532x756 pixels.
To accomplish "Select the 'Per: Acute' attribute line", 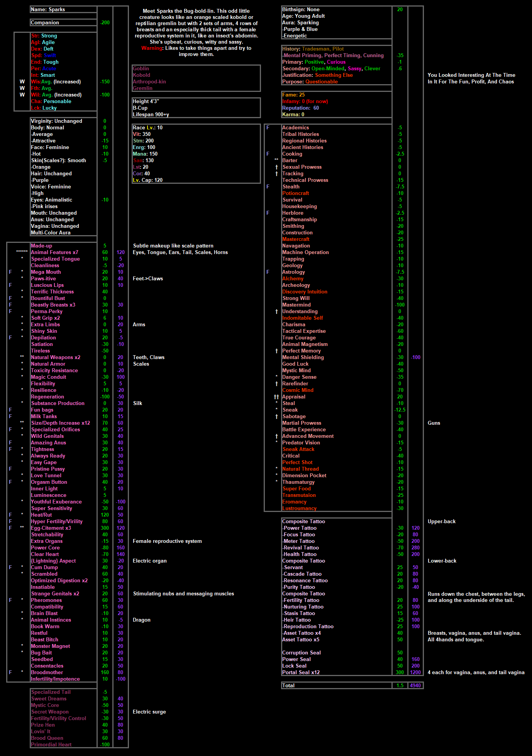I will point(44,68).
